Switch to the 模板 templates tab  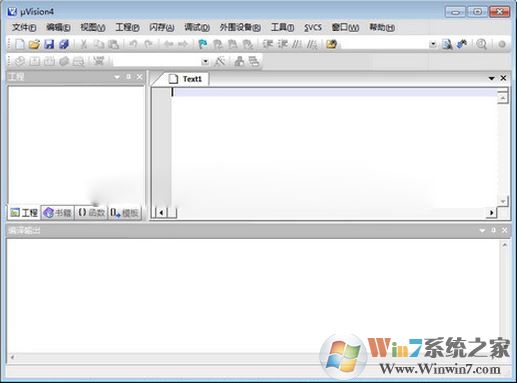pyautogui.click(x=125, y=212)
